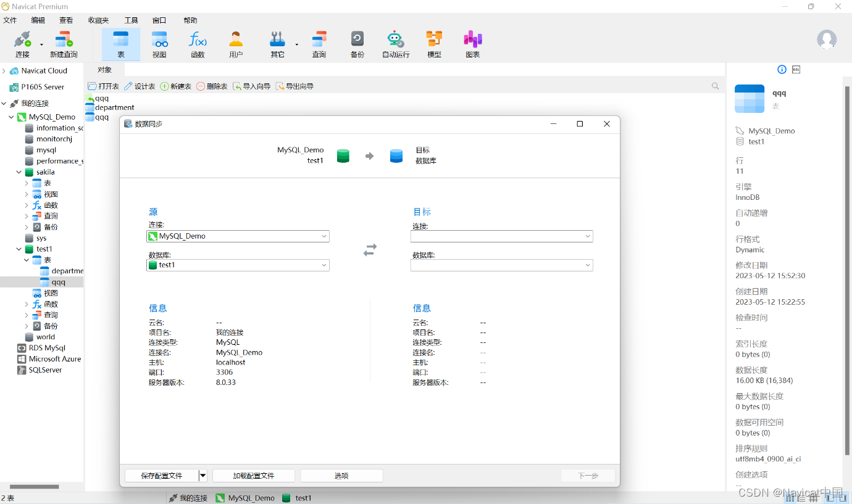This screenshot has height=504, width=852.
Task: Click the 其它 (Others) toolbar icon
Action: coord(277,44)
